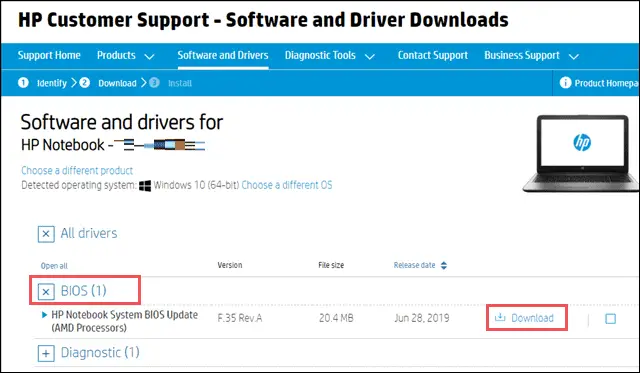Screen dimensions: 640x373
Task: Click the download tray icon for BIOS Update
Action: 500,317
